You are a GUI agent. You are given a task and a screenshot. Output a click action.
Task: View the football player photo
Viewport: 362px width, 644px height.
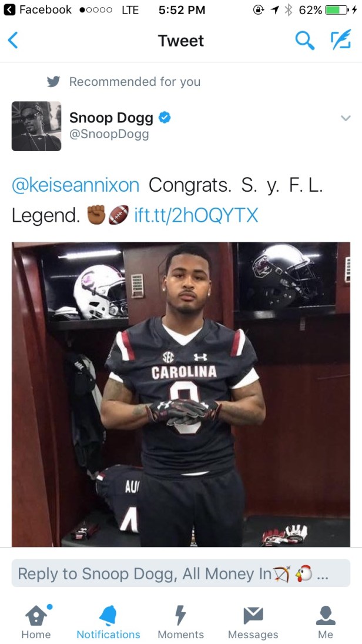click(181, 394)
